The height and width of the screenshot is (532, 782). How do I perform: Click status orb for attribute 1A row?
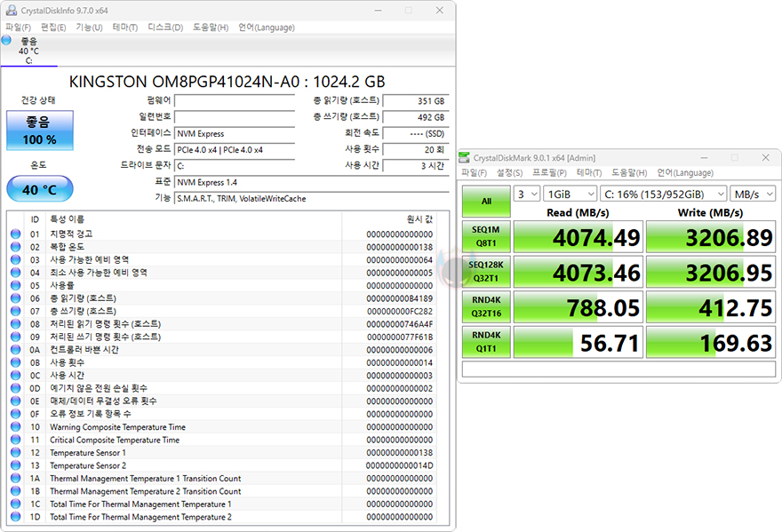pos(15,479)
